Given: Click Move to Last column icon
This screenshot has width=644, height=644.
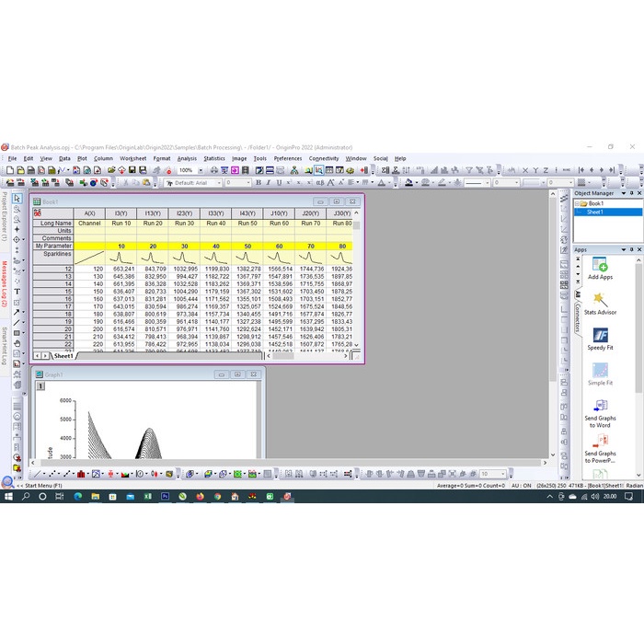Looking at the screenshot, I should click(x=612, y=170).
